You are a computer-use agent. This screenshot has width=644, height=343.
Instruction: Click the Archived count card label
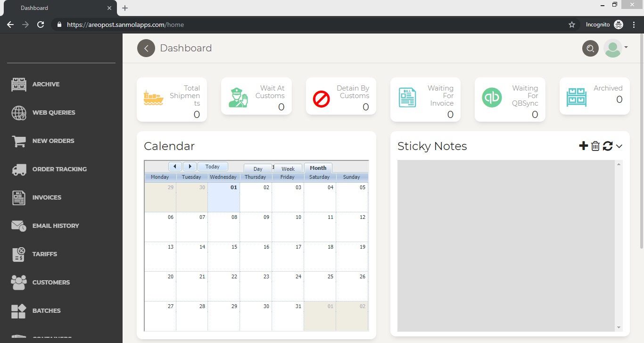pyautogui.click(x=608, y=88)
